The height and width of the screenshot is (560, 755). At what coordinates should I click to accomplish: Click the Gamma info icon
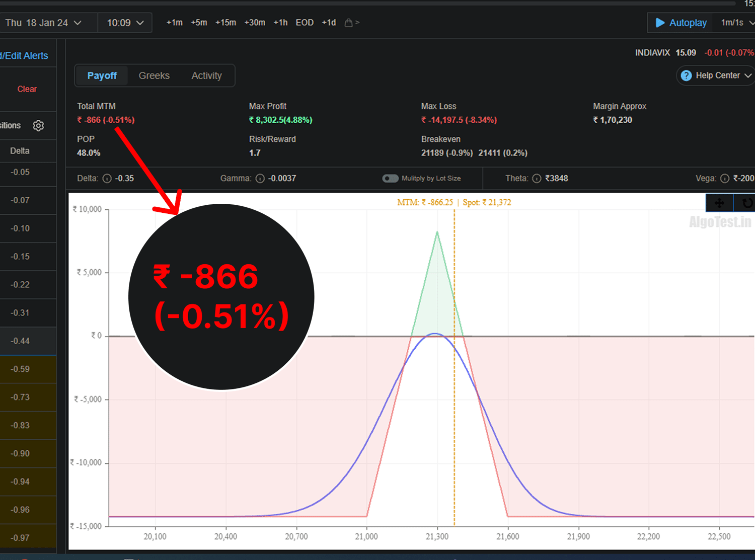click(260, 179)
